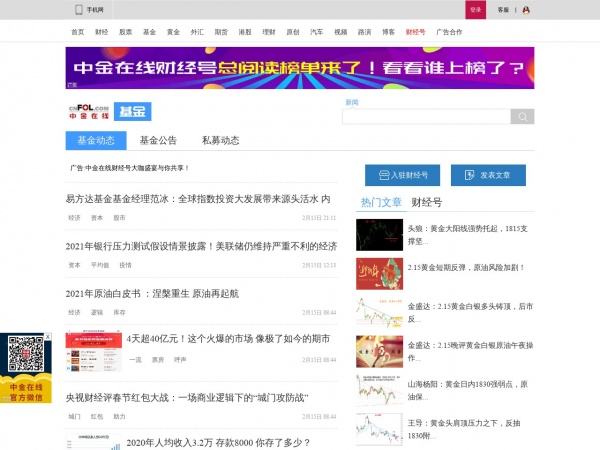Open 原创 in navigation bar
The image size is (600, 450).
tap(293, 32)
